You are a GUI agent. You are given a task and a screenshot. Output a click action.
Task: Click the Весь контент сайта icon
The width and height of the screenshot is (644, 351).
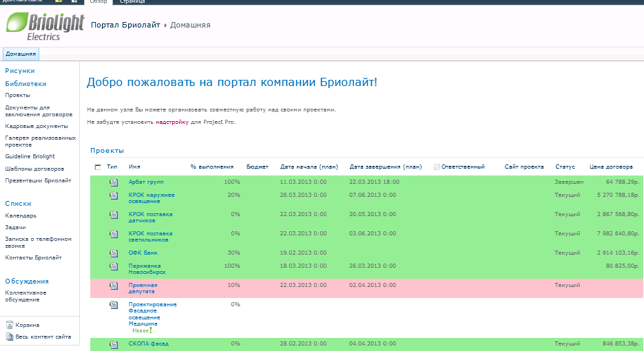[x=10, y=337]
